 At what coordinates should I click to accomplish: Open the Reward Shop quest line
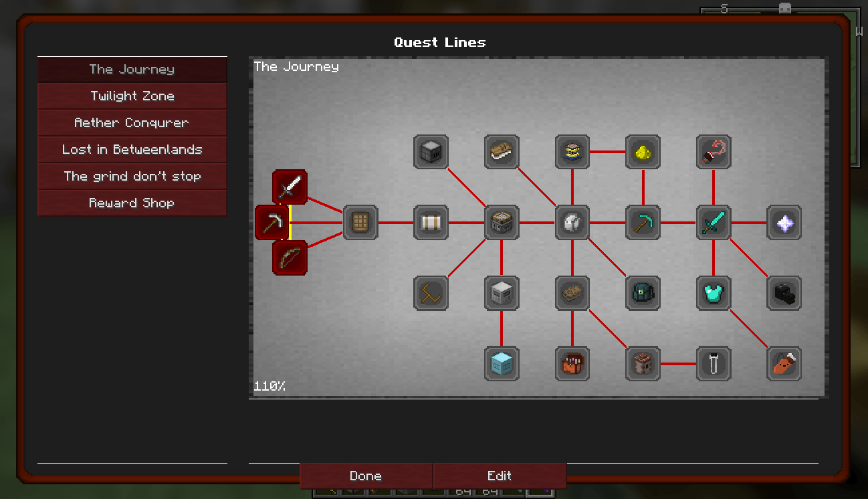point(132,203)
